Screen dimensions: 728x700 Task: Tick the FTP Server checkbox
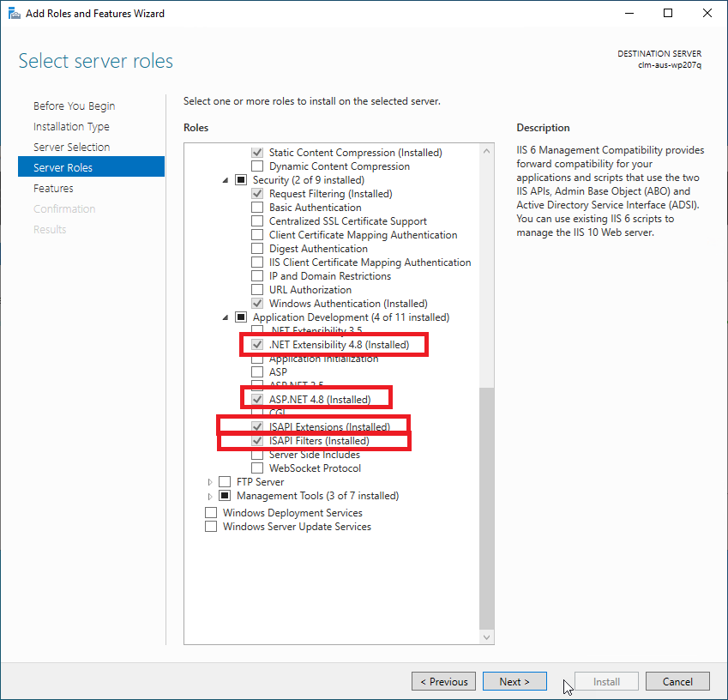tap(225, 482)
